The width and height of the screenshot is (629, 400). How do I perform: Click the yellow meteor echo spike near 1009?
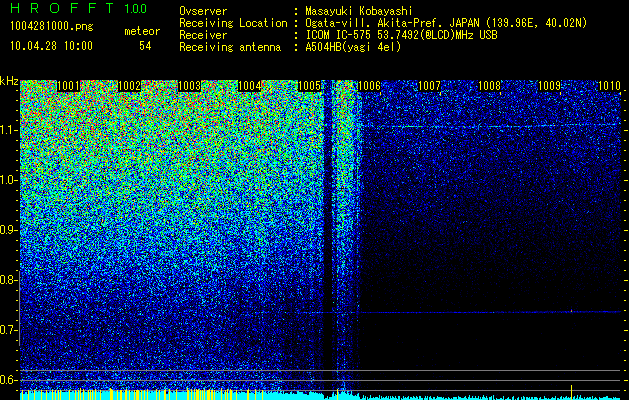tap(571, 390)
